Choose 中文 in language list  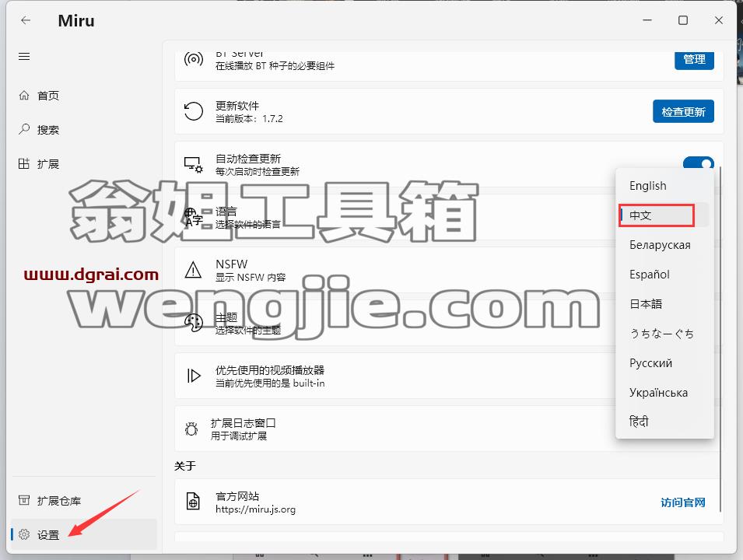pyautogui.click(x=664, y=215)
